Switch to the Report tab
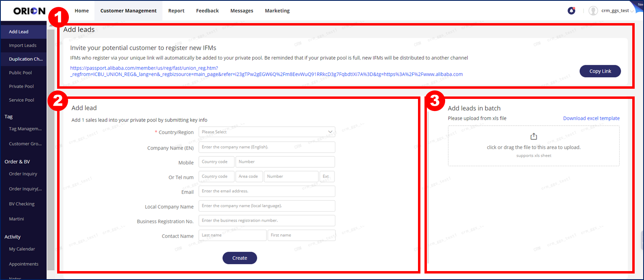 coord(176,11)
